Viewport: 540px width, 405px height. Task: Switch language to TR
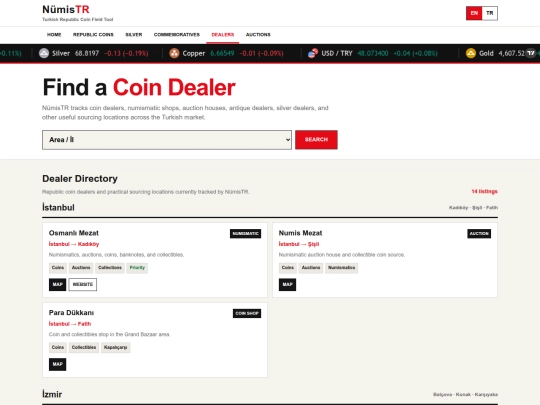tap(489, 13)
